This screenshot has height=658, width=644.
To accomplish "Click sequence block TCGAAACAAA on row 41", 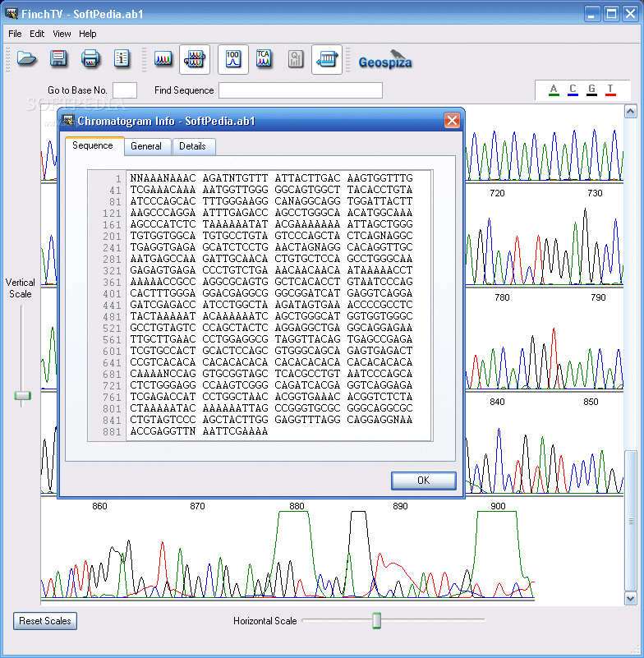I will pos(163,190).
